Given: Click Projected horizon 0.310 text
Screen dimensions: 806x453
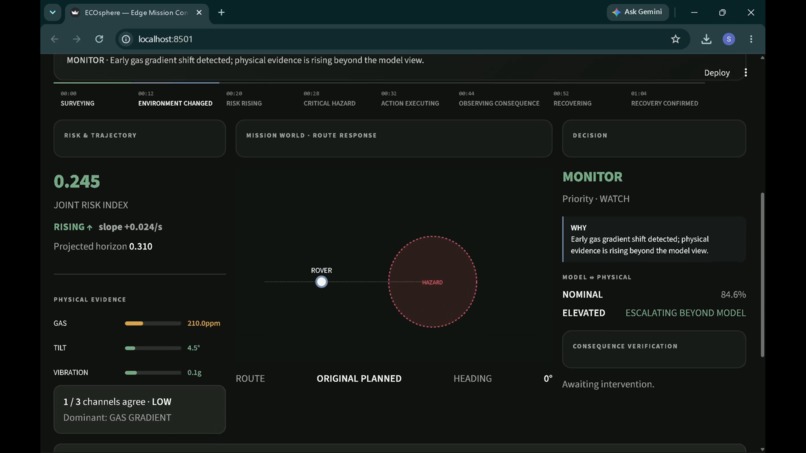Looking at the screenshot, I should (x=103, y=246).
